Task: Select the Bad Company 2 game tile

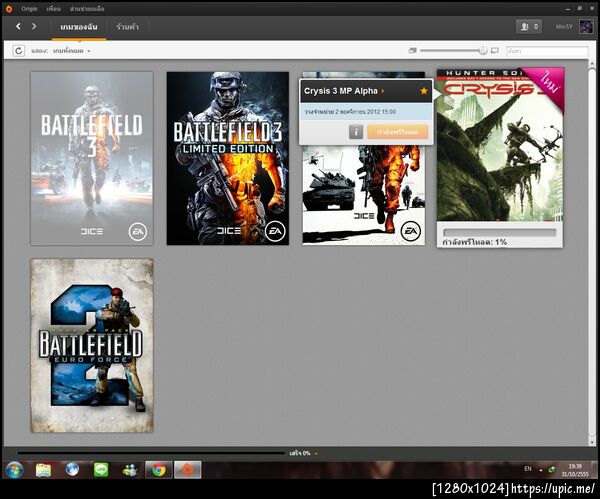Action: coord(364,195)
